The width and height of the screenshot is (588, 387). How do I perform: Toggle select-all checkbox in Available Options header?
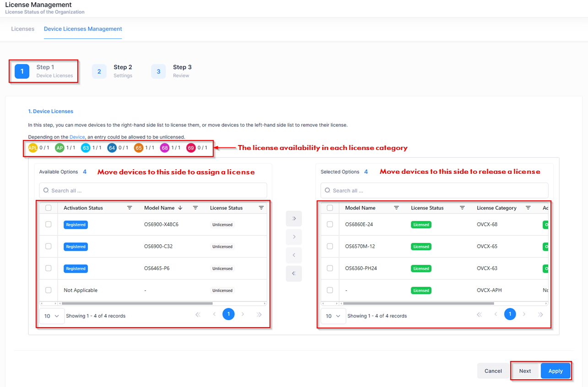pos(49,208)
